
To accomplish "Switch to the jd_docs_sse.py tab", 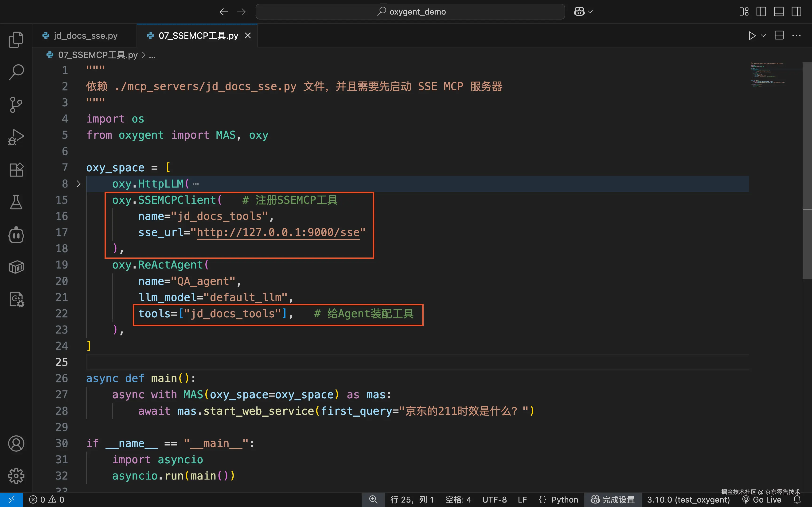I will click(85, 35).
